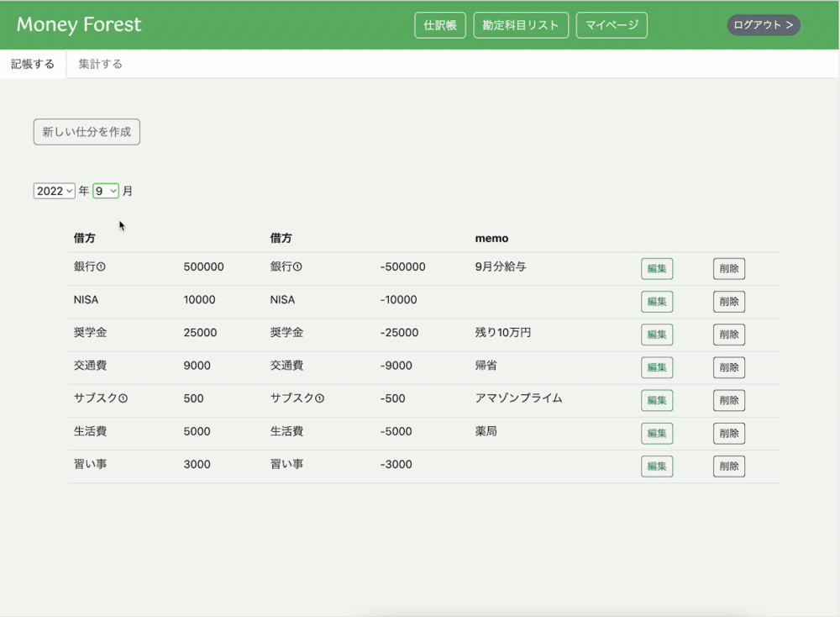Edit the 銀行① salary entry
Viewport: 840px width, 617px height.
(x=656, y=268)
